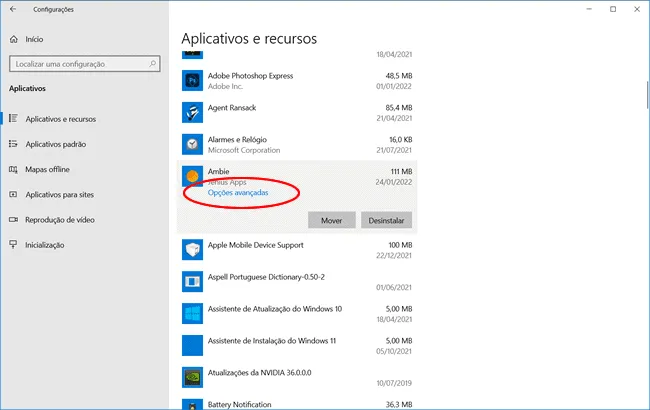Click the search magnifier icon
Viewport: 650px width, 410px height.
coord(153,63)
